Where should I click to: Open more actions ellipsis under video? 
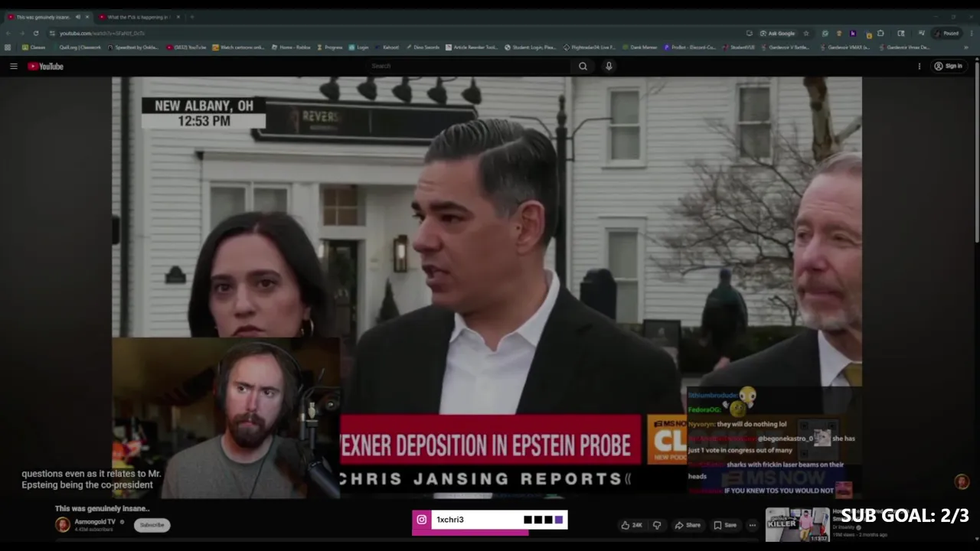click(x=753, y=525)
